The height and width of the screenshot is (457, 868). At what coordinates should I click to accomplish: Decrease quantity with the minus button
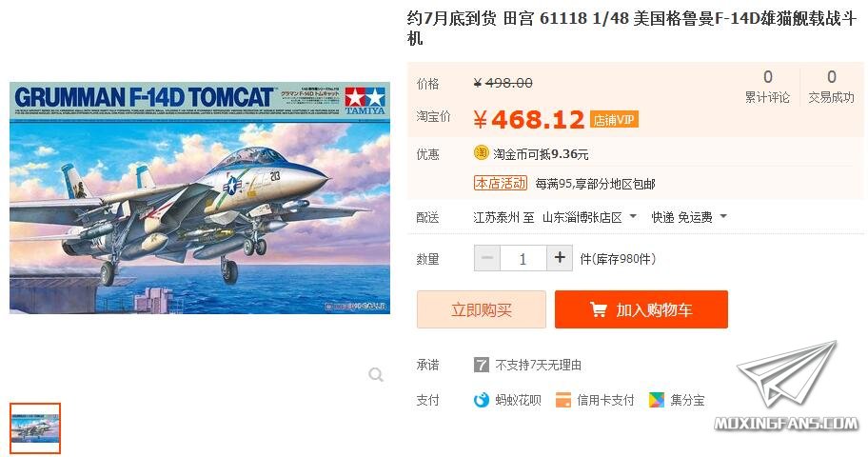[x=487, y=258]
